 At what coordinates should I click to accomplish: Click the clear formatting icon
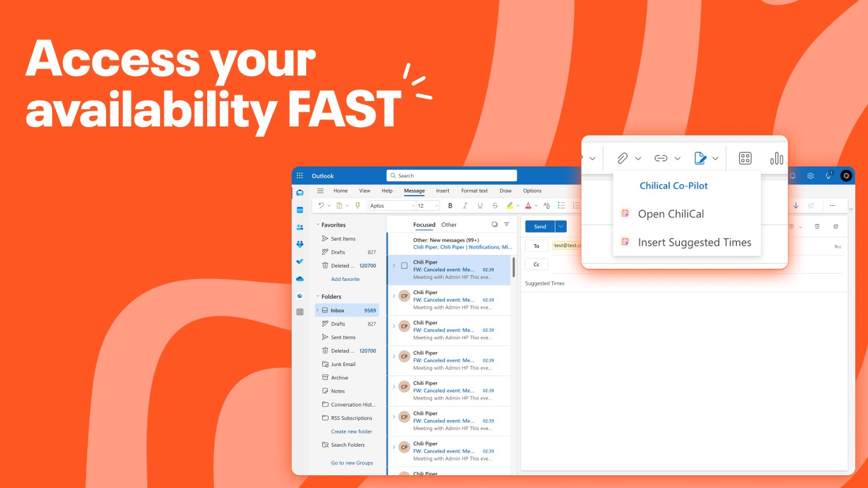[x=546, y=205]
